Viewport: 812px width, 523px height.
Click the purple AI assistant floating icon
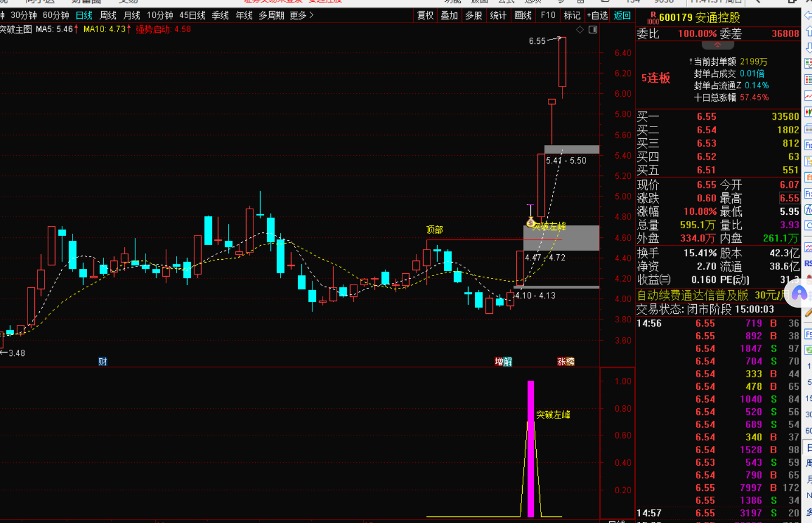coord(799,294)
